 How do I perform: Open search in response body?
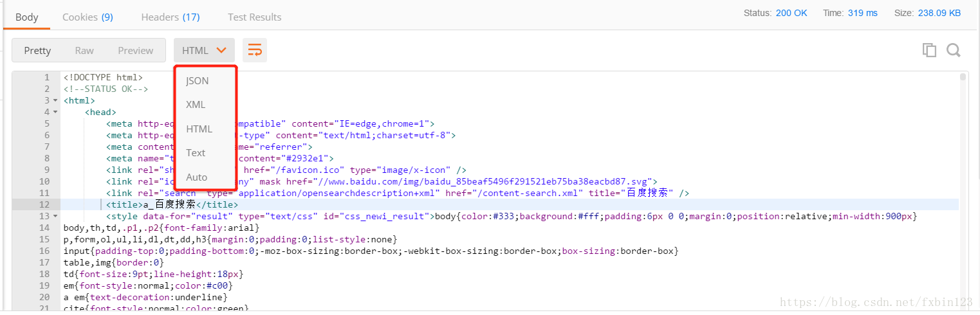[953, 50]
